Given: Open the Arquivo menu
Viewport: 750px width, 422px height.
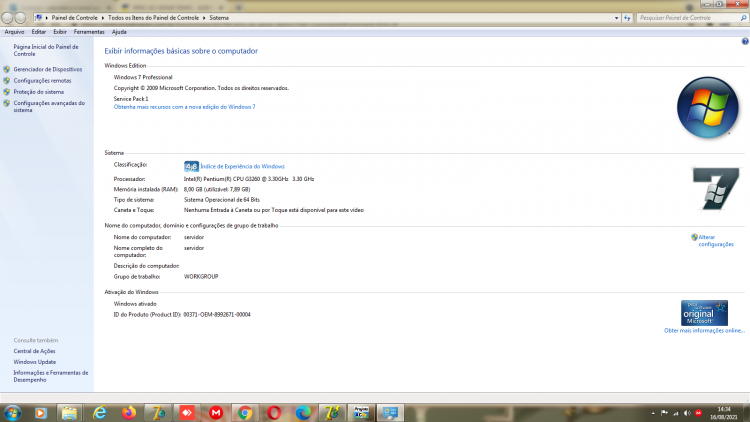Looking at the screenshot, I should (14, 32).
